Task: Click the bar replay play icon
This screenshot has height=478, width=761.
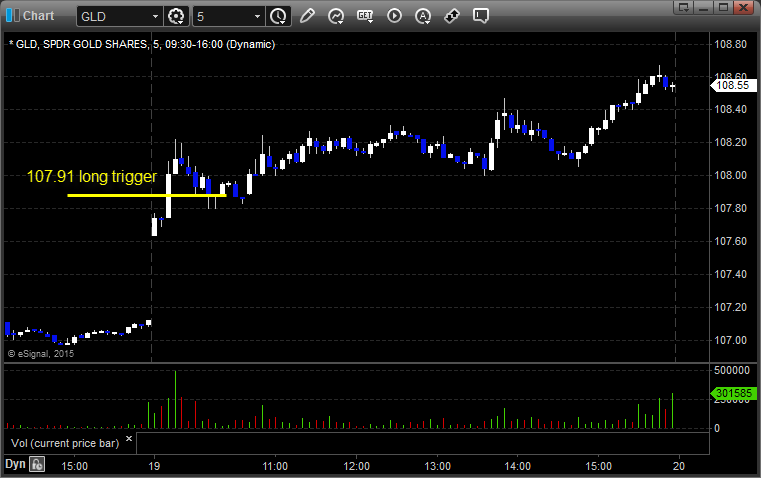Action: pos(394,16)
